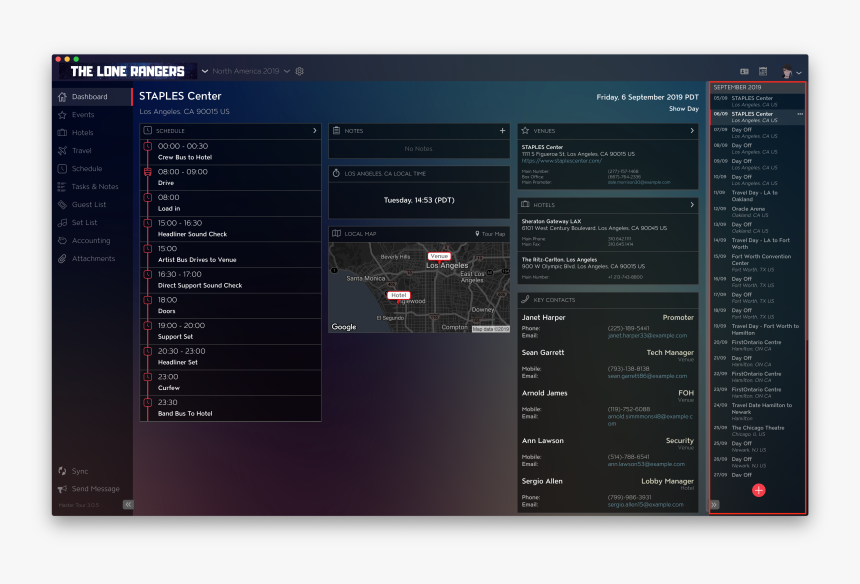
Task: Expand the Venues panel with its chevron
Action: point(692,131)
